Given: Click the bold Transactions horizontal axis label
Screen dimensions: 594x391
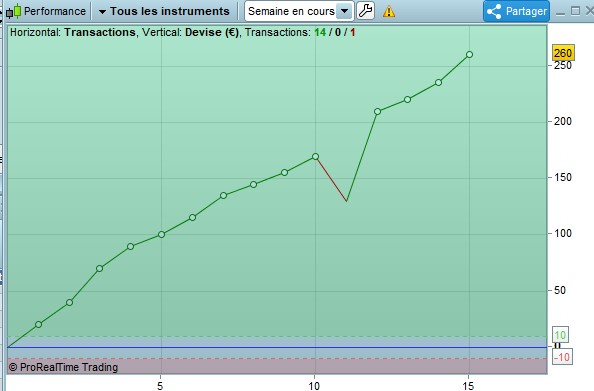Looking at the screenshot, I should click(100, 33).
